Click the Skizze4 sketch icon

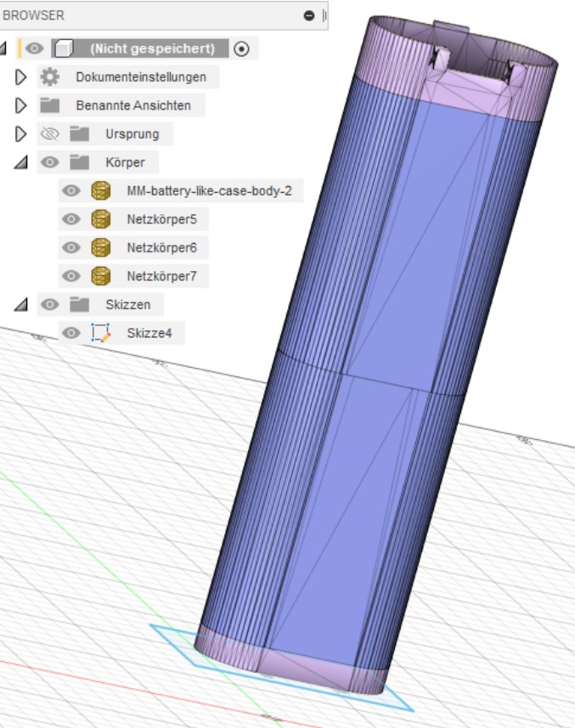(101, 333)
